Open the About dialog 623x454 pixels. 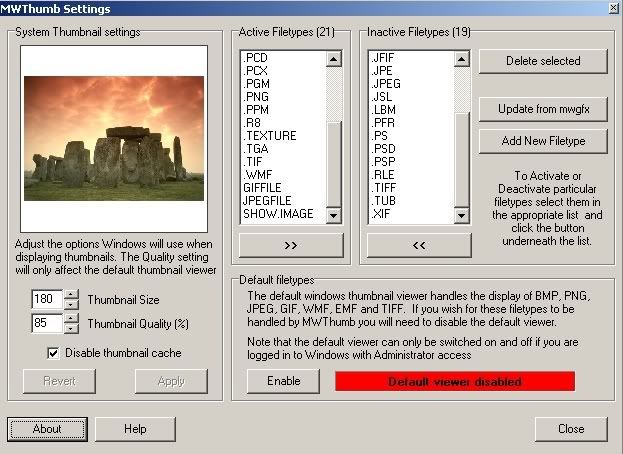pos(47,429)
